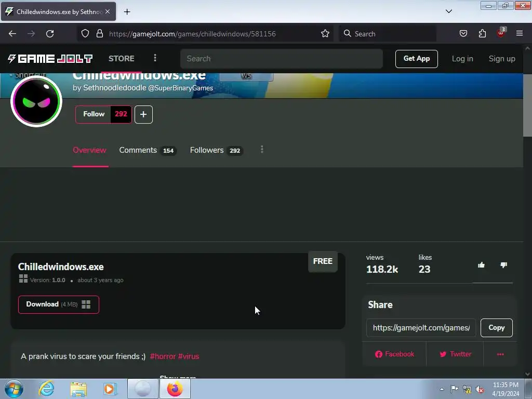
Task: Download the 4 MB Windows build
Action: click(x=59, y=304)
